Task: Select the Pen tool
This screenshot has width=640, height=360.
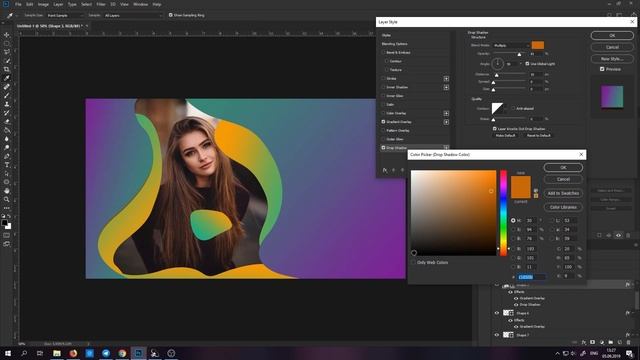Action: tap(7, 156)
